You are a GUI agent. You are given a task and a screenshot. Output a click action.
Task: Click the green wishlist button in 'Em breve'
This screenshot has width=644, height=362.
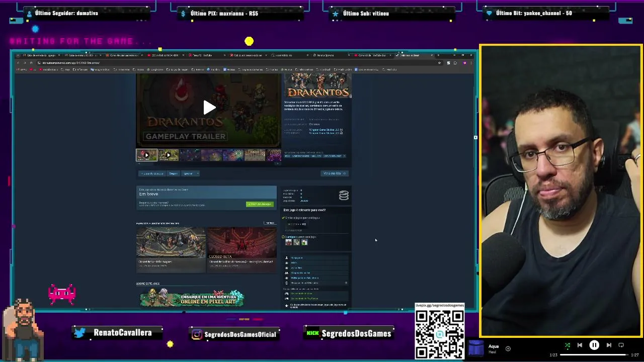coord(260,204)
